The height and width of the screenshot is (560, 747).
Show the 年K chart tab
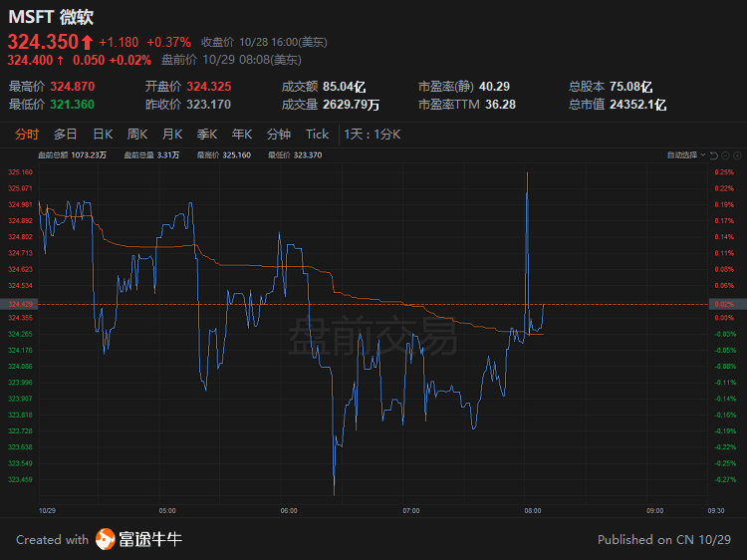[242, 135]
